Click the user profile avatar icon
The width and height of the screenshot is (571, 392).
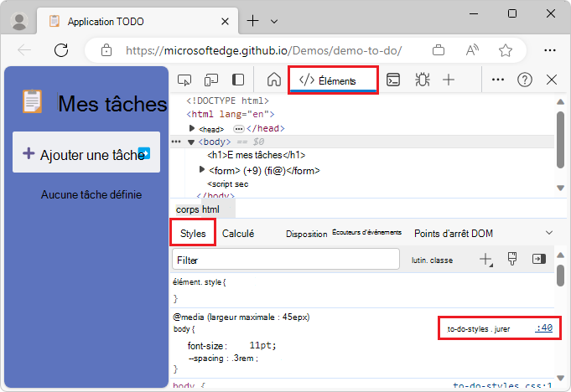pos(19,21)
